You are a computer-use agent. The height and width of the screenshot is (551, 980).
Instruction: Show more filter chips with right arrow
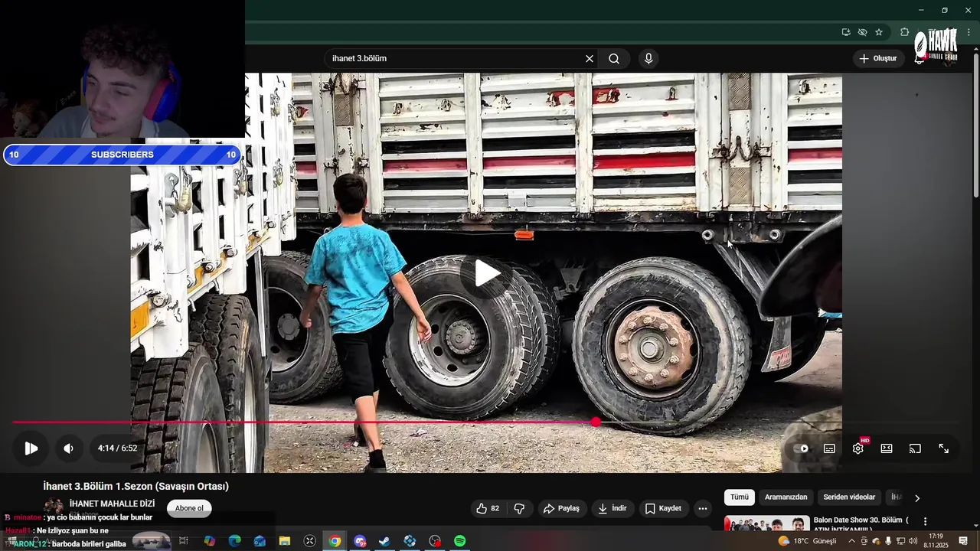(x=917, y=498)
